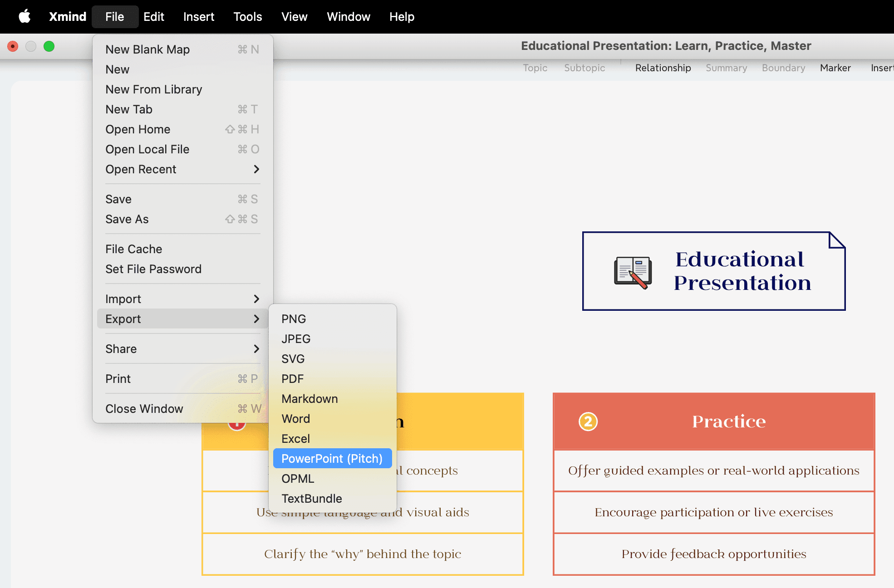The height and width of the screenshot is (588, 894).
Task: Select the Practice topic header
Action: [714, 421]
